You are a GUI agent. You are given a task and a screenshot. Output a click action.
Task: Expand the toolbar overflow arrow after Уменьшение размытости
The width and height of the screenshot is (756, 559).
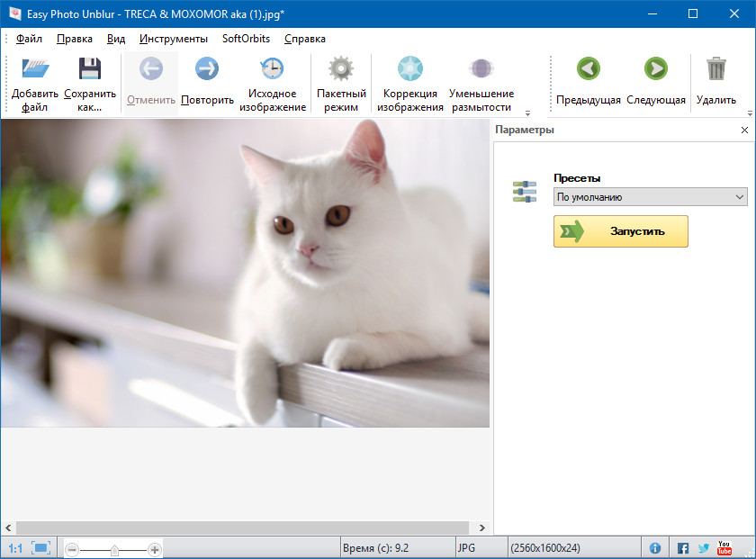click(x=527, y=113)
